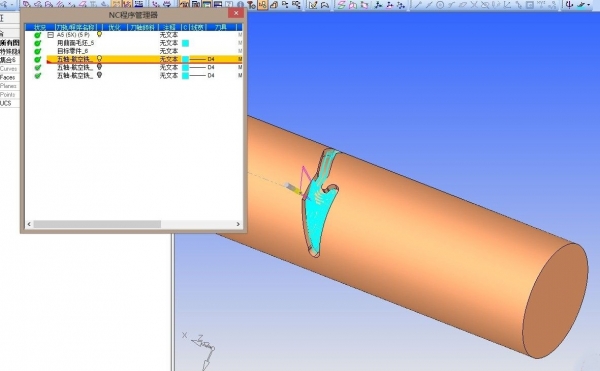Select the Curves filter in the left panel
This screenshot has width=600, height=371.
click(8, 69)
